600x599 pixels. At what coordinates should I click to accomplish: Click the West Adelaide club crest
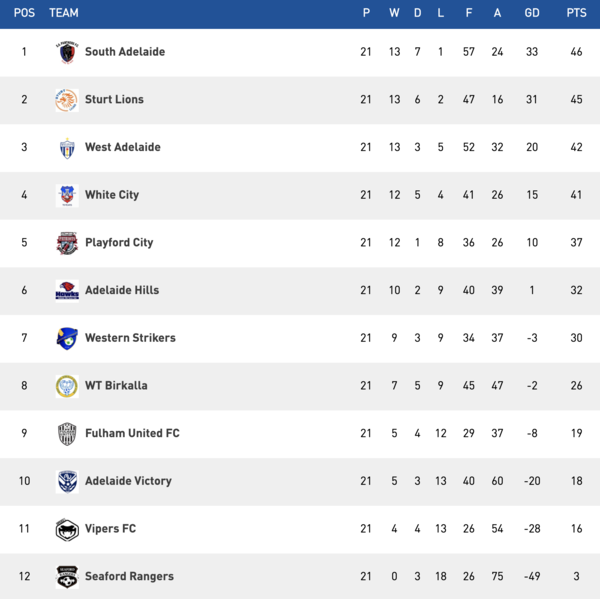coord(67,148)
